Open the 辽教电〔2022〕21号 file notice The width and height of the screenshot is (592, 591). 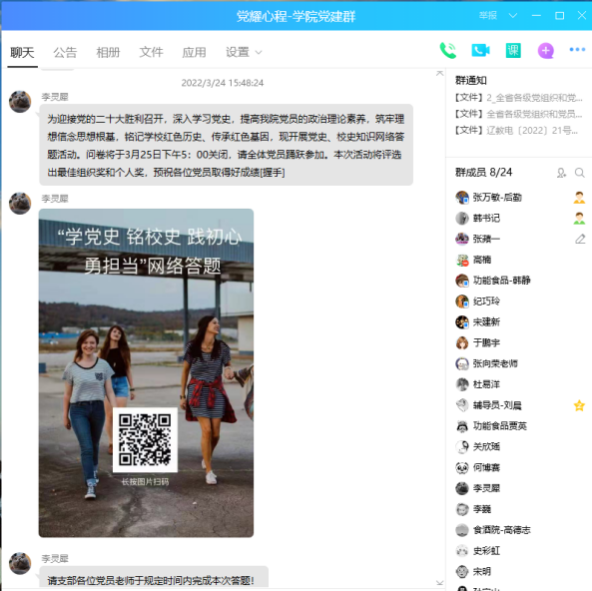pos(516,131)
